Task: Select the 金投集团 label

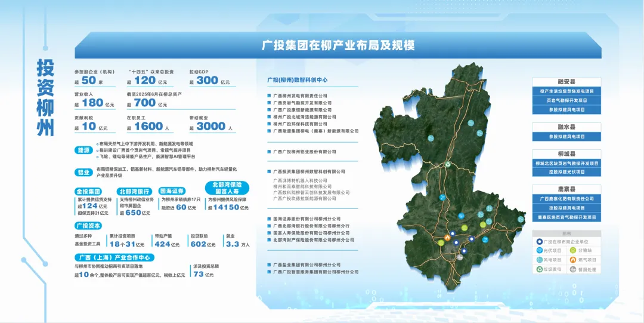Action: pyautogui.click(x=88, y=192)
